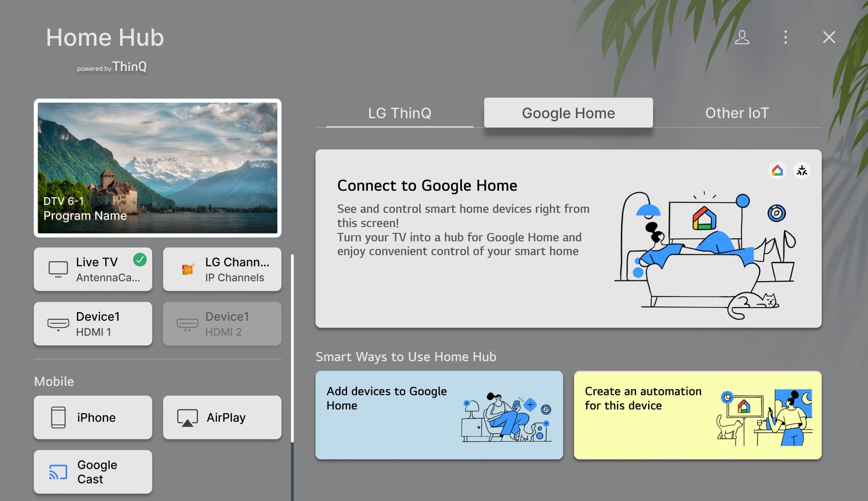This screenshot has height=501, width=868.
Task: Select the user profile icon
Action: tap(742, 37)
